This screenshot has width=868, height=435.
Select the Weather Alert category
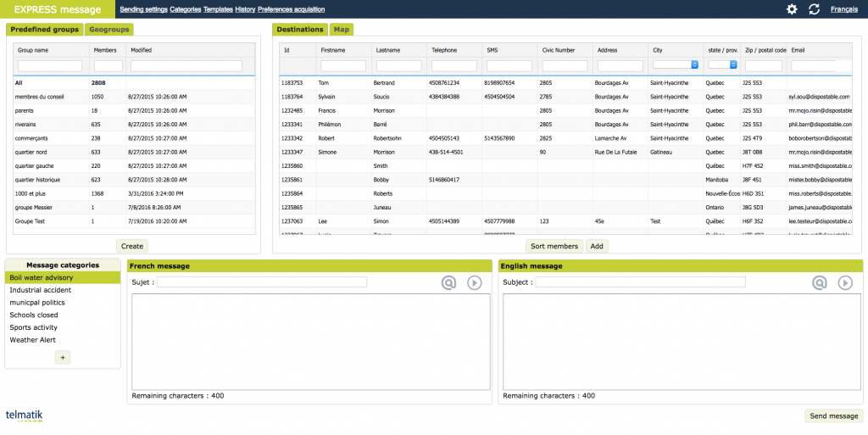(32, 340)
